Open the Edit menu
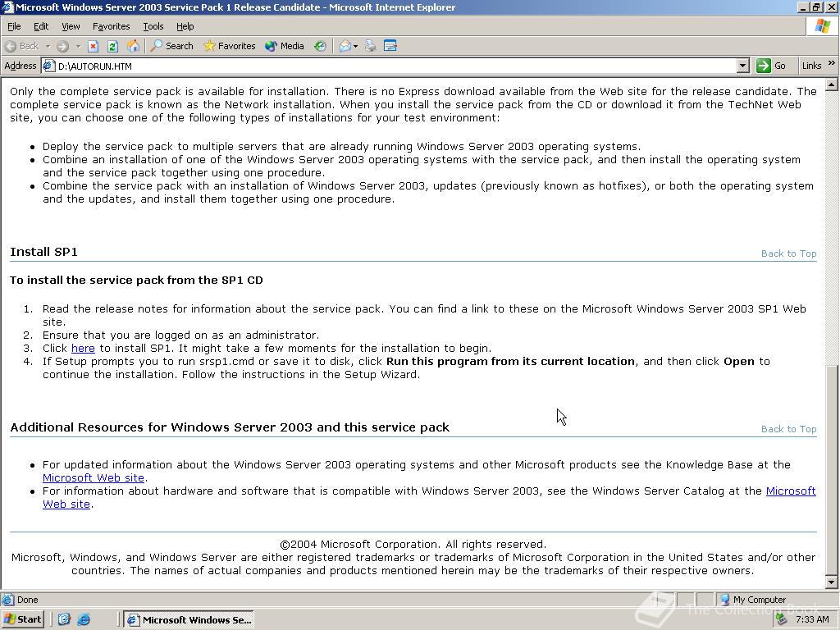 tap(41, 26)
